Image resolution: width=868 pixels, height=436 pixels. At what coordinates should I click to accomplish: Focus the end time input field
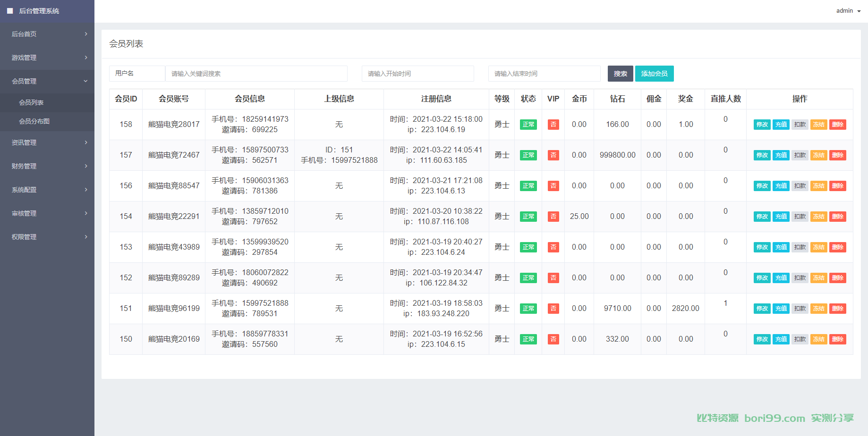pyautogui.click(x=545, y=74)
